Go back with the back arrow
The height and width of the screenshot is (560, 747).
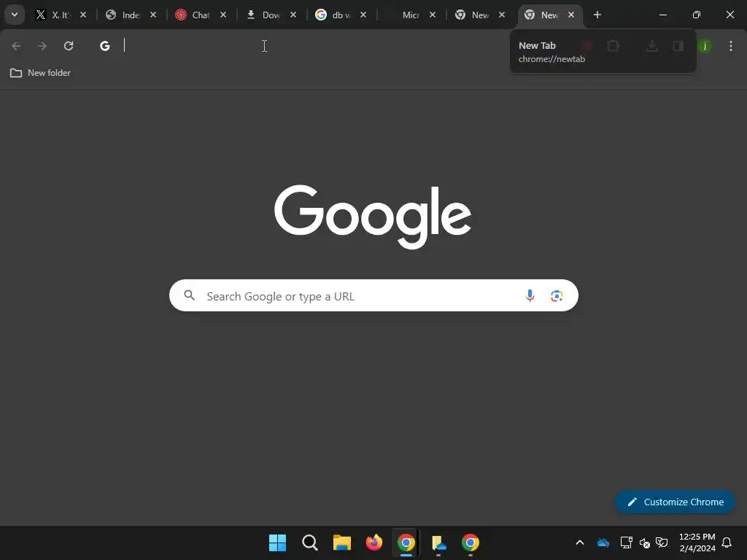pyautogui.click(x=16, y=46)
